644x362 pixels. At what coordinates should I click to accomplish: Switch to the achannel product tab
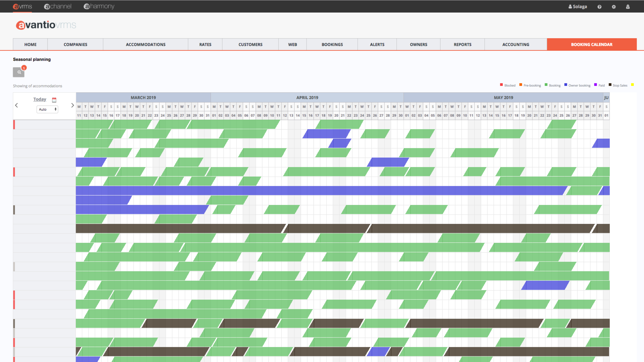coord(58,6)
